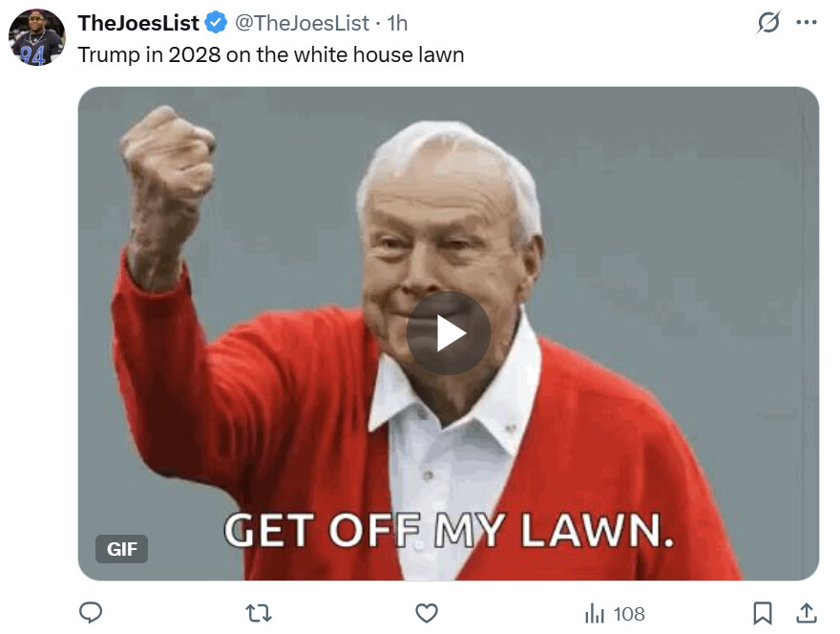Click the blue verified badge next to TheJoesList
The image size is (840, 634).
(x=217, y=23)
